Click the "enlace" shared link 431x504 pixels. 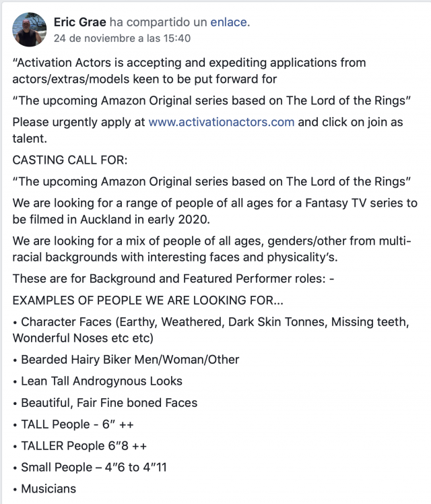(x=229, y=22)
